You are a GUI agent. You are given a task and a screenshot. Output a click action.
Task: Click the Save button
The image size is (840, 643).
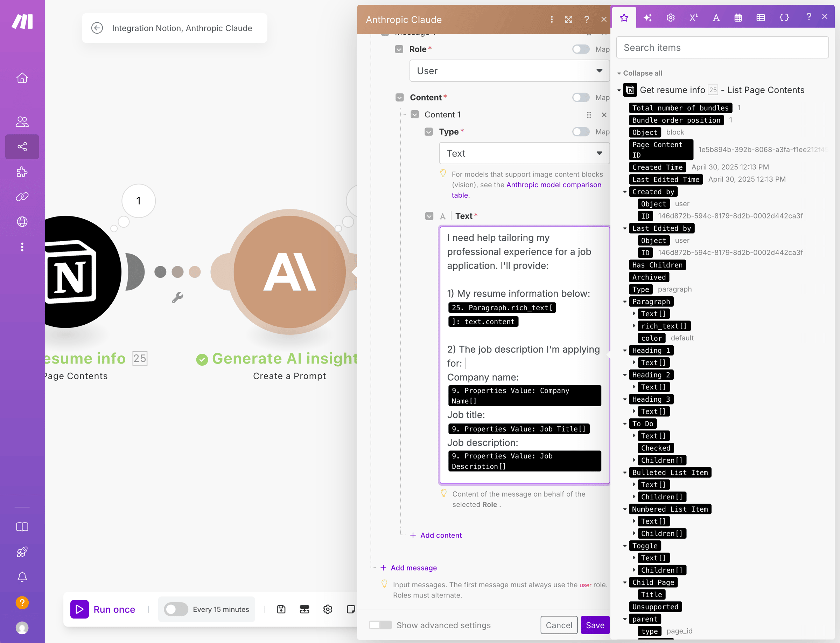tap(595, 625)
